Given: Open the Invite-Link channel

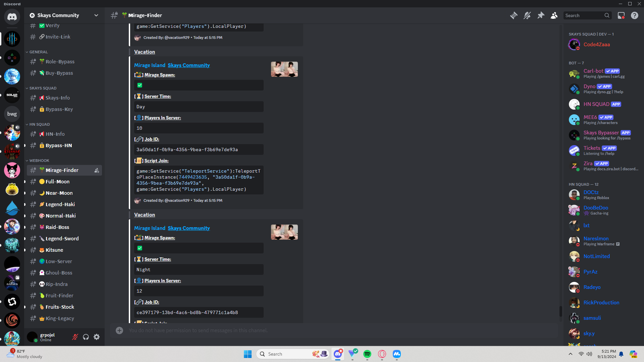Looking at the screenshot, I should point(64,37).
